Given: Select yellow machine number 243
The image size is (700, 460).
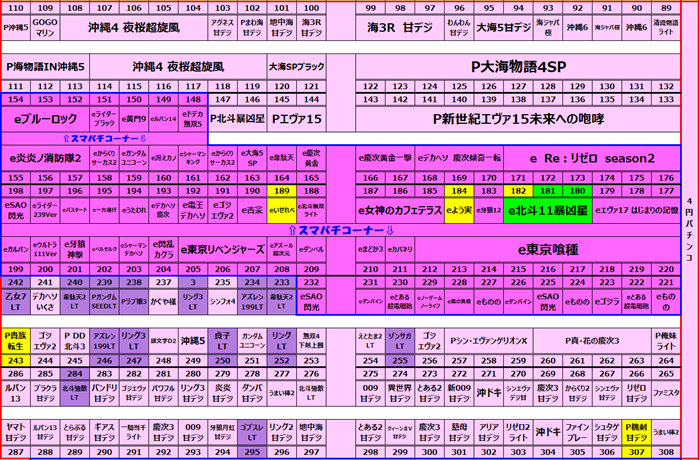Looking at the screenshot, I should point(16,360).
